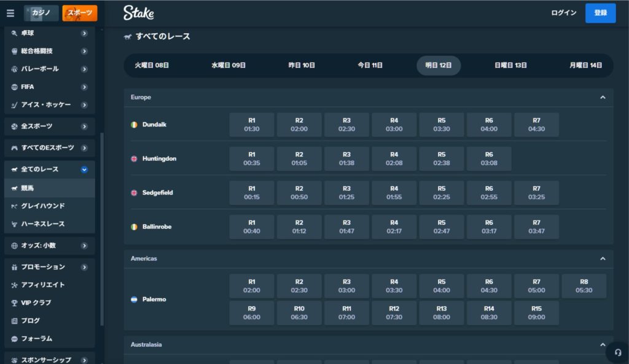The width and height of the screenshot is (629, 364).
Task: Click the ice hockey icon beside アイス・ホッケー
Action: [x=15, y=105]
